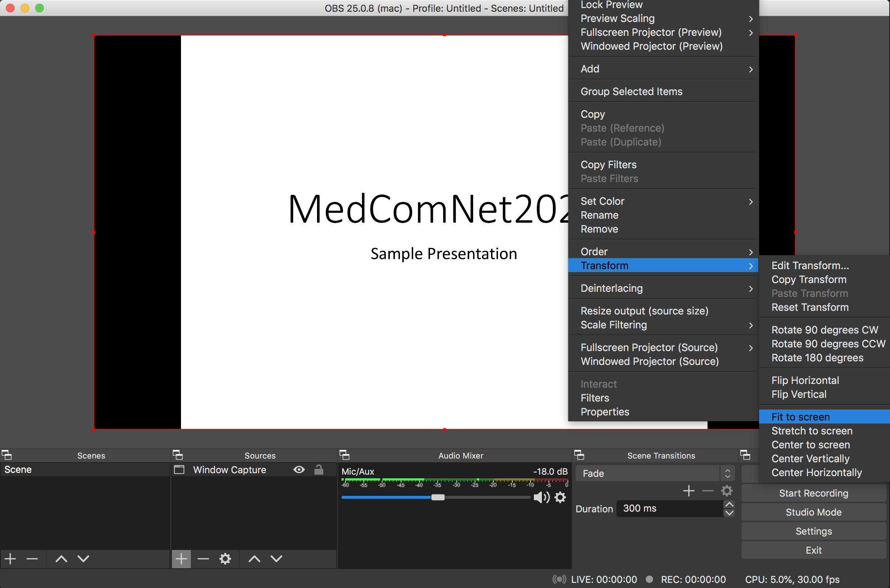Select Center Vertically
The width and height of the screenshot is (890, 588).
point(825,459)
